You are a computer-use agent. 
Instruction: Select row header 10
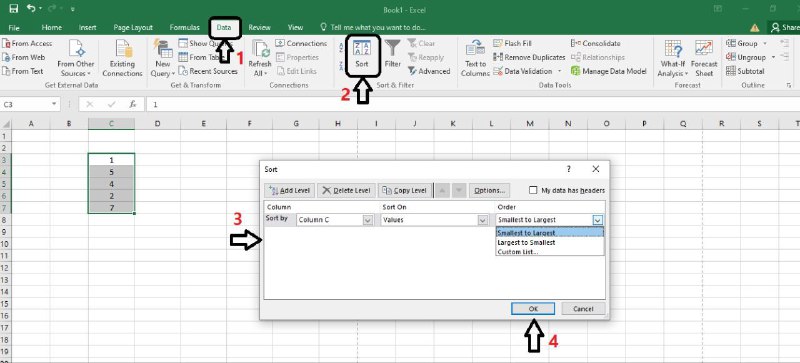pos(5,244)
